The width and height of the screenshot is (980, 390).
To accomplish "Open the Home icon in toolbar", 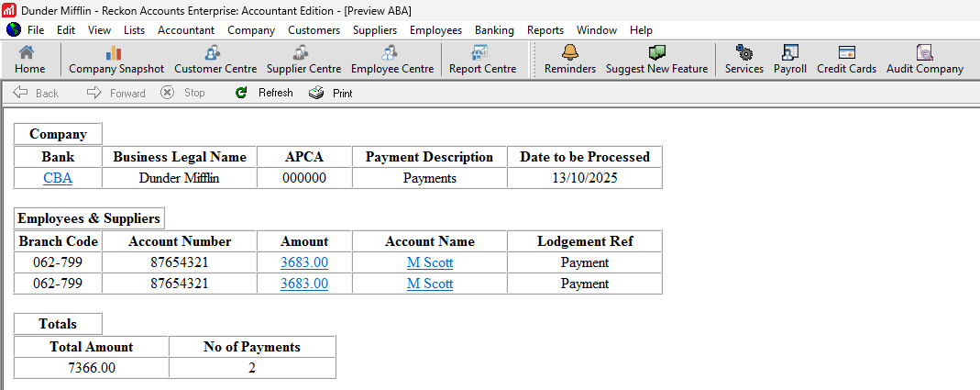I will (x=29, y=60).
